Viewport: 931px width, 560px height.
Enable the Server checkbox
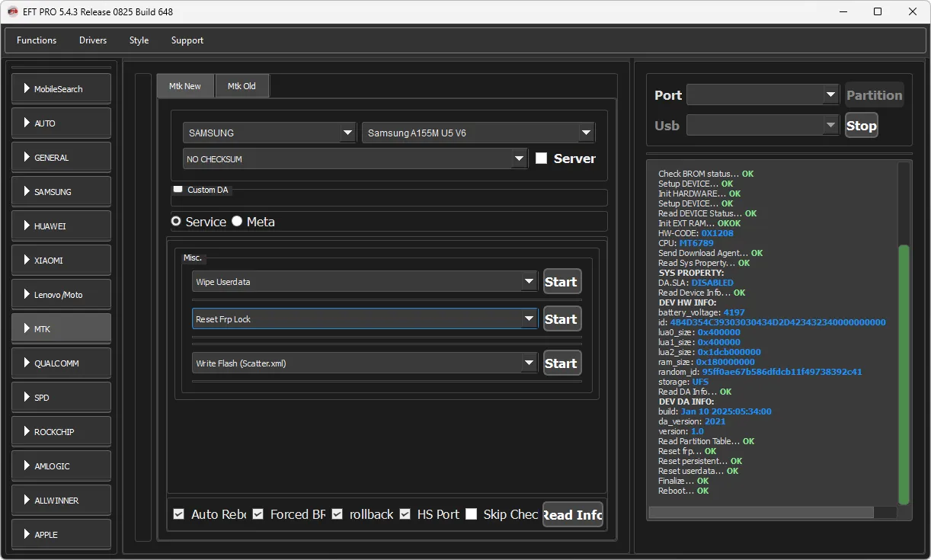point(542,158)
